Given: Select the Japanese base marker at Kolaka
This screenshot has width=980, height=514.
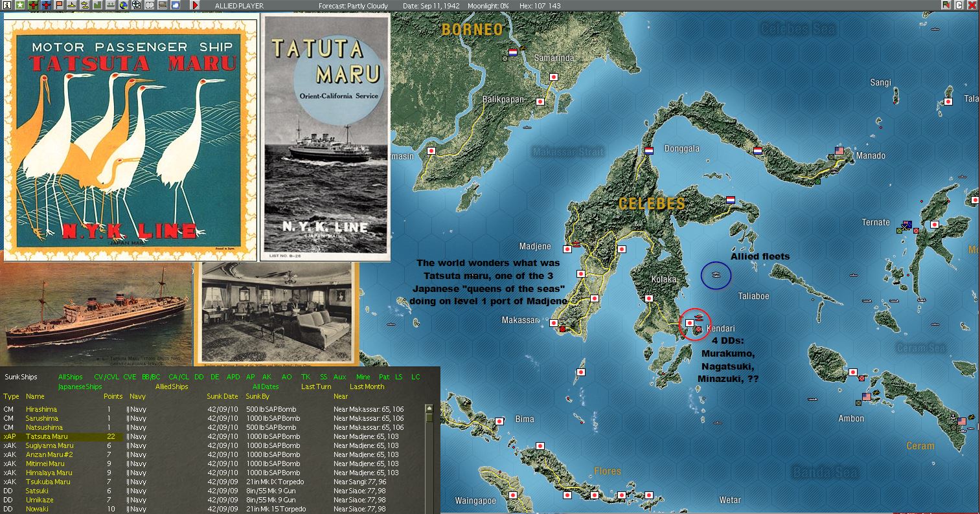Looking at the screenshot, I should point(650,298).
